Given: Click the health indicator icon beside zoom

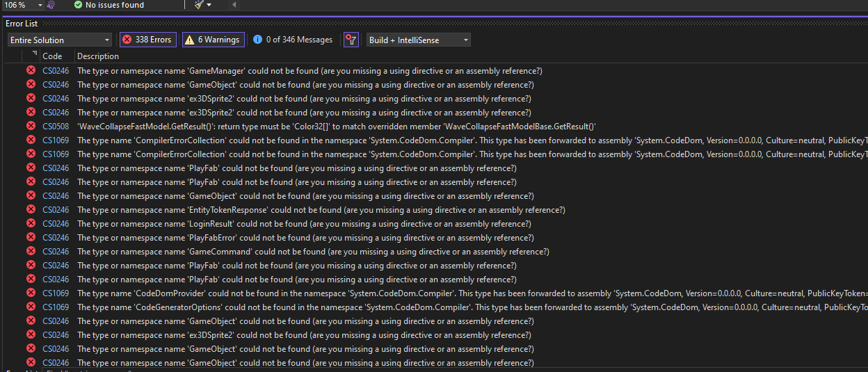Looking at the screenshot, I should [51, 5].
